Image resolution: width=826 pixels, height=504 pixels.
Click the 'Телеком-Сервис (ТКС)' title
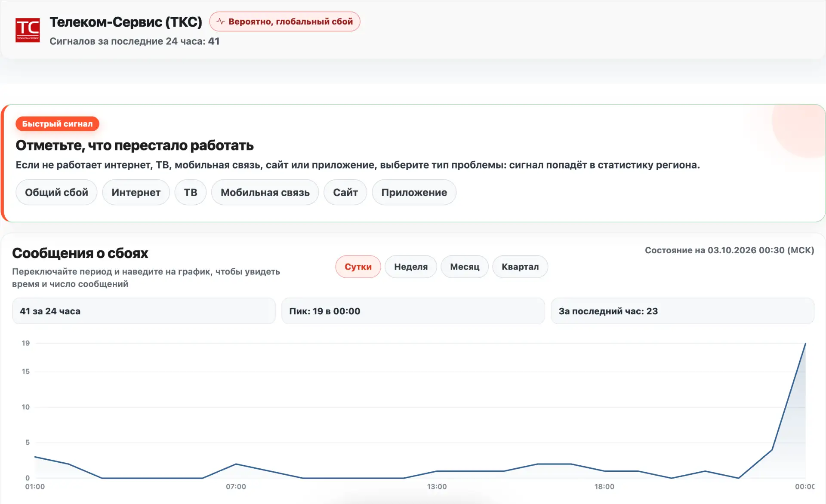pos(126,22)
